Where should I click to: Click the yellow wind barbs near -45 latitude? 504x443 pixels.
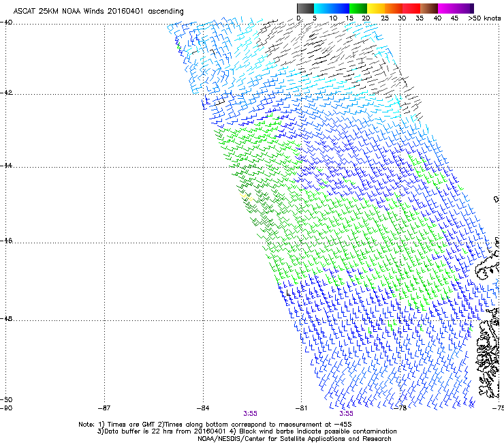247,196
